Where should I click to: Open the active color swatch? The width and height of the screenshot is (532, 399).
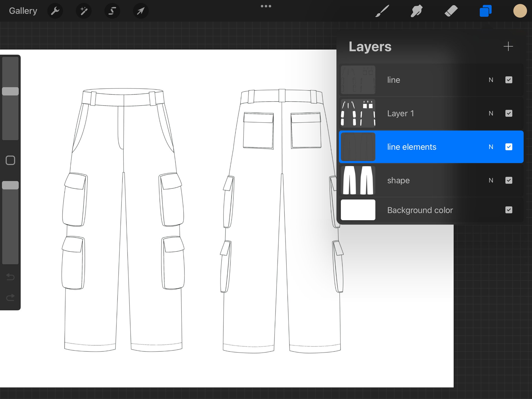(520, 11)
